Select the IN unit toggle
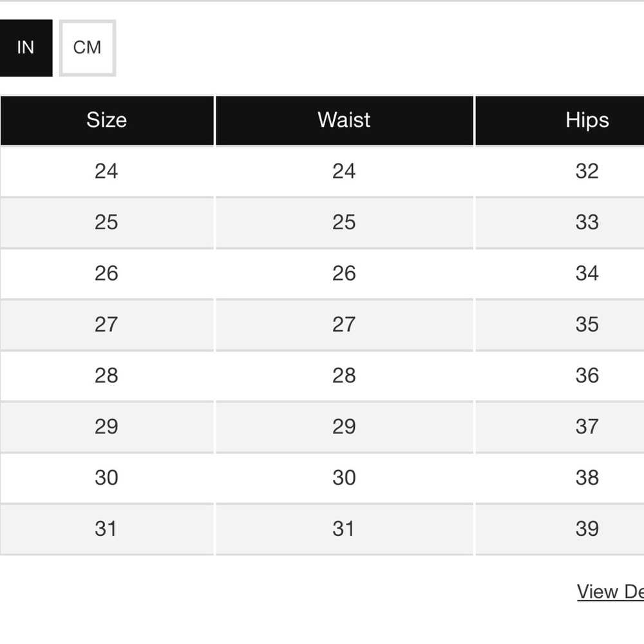Screen dimensions: 644x644 26,48
